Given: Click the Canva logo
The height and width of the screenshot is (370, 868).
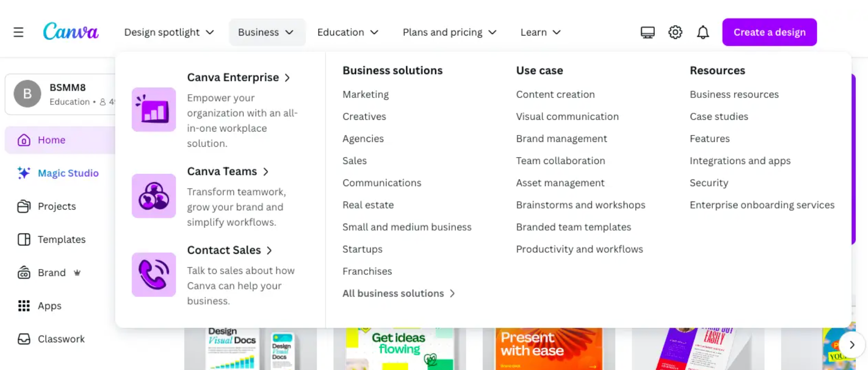Looking at the screenshot, I should click(x=71, y=32).
